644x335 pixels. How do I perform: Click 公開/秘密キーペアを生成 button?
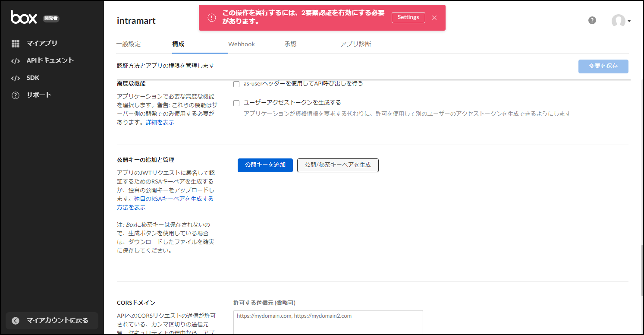coord(338,165)
